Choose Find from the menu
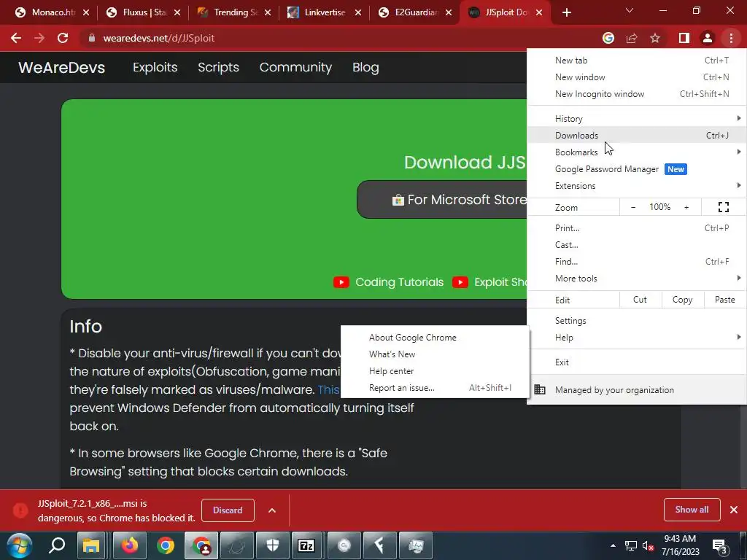The height and width of the screenshot is (560, 747). point(637,262)
